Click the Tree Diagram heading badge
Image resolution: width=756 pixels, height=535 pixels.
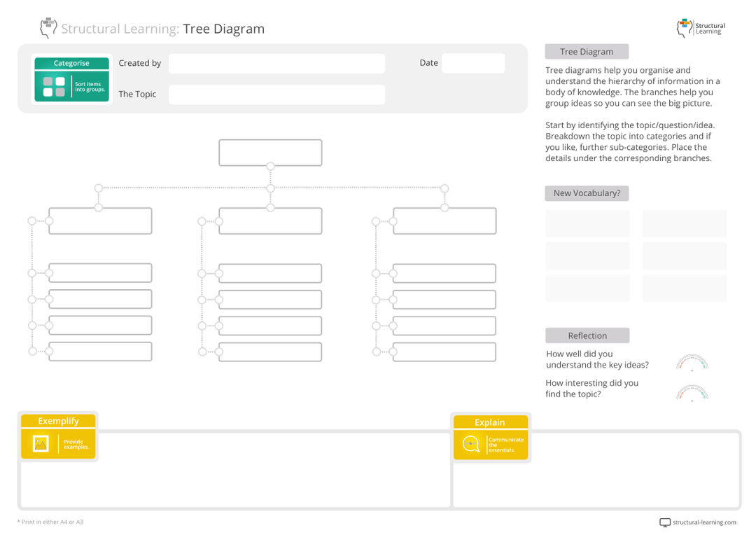[587, 51]
